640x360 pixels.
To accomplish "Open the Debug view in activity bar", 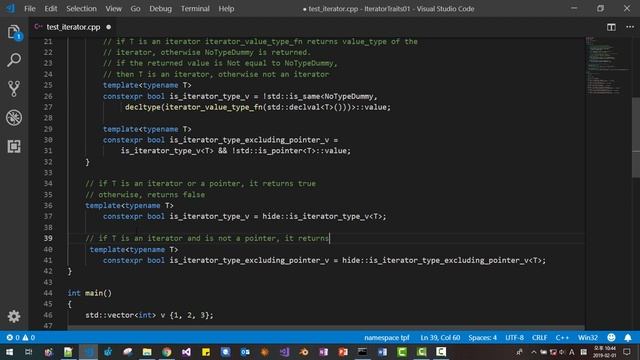I will pos(14,118).
